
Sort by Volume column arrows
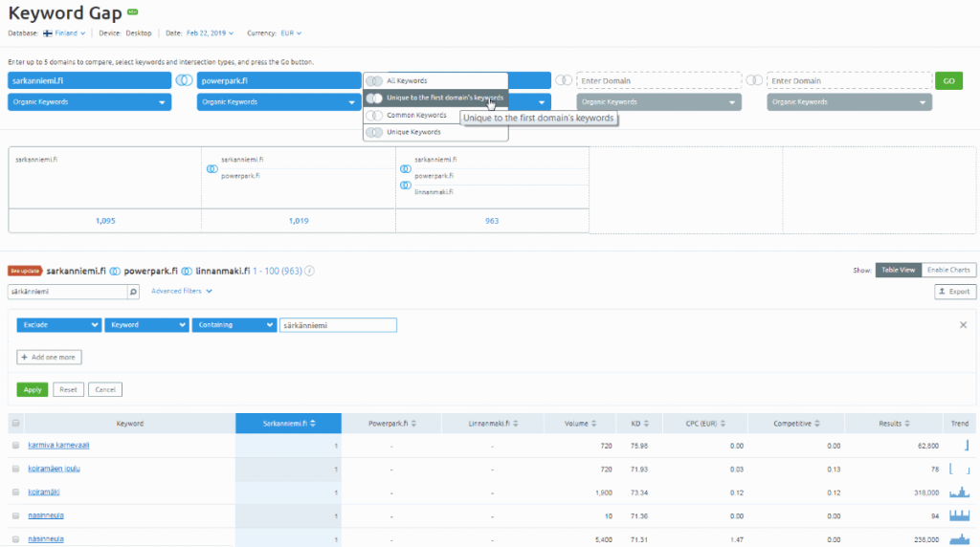point(594,424)
